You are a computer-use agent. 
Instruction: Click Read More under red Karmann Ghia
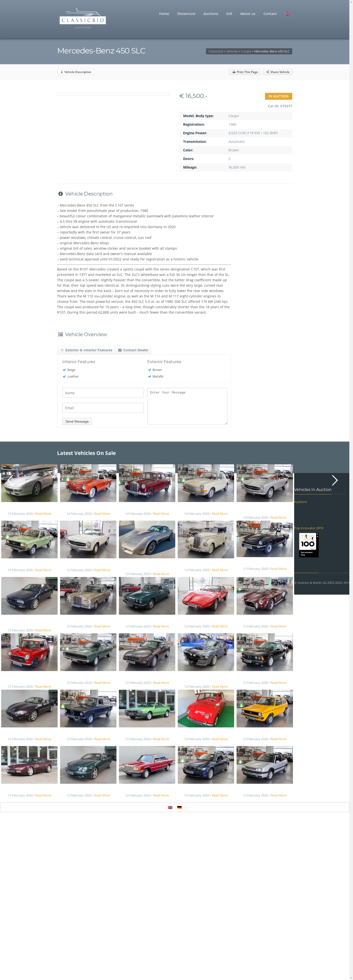click(102, 514)
